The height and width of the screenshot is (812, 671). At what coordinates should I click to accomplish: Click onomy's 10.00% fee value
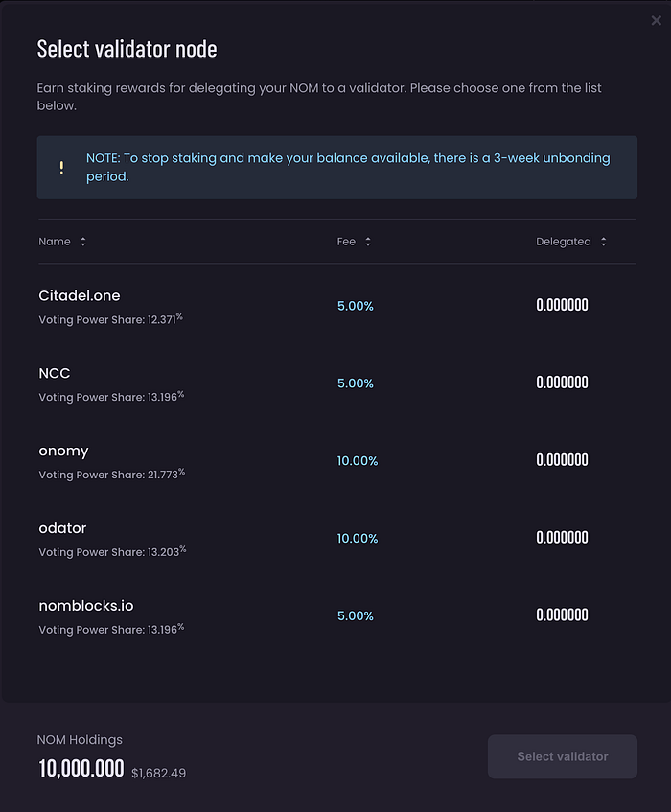pos(358,461)
